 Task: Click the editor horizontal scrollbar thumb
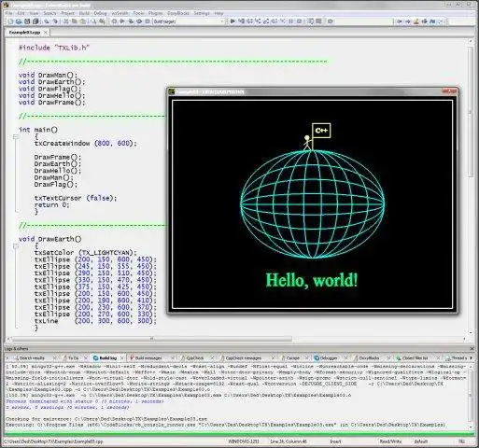tap(151, 339)
